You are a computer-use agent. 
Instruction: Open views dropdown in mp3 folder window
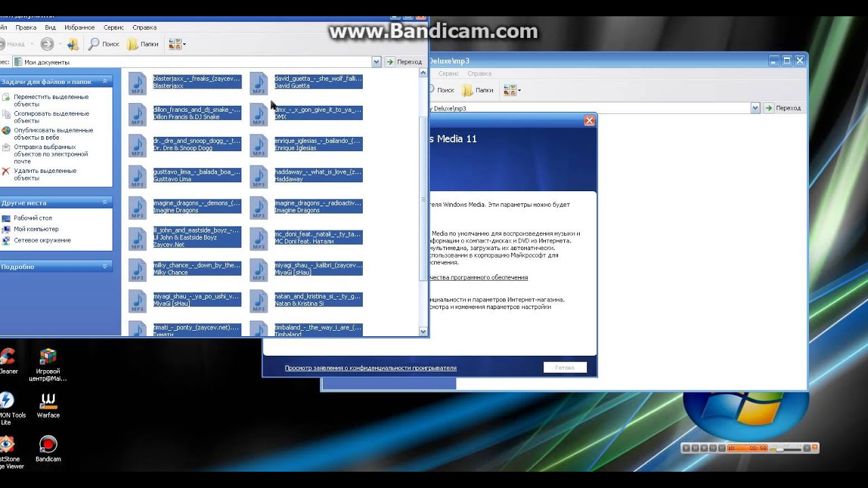click(512, 89)
